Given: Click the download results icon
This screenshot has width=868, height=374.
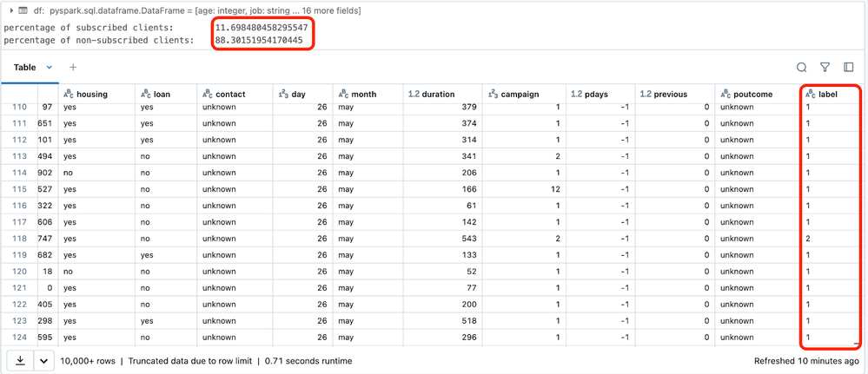Looking at the screenshot, I should 19,359.
